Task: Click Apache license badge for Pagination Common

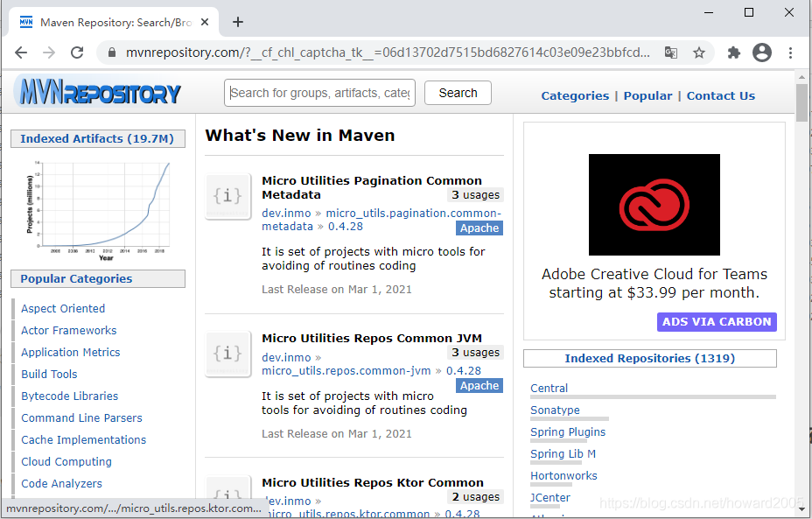Action: (x=479, y=228)
